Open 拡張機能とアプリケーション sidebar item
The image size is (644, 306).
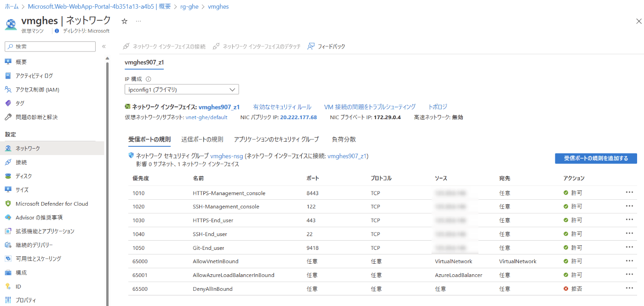pos(45,231)
